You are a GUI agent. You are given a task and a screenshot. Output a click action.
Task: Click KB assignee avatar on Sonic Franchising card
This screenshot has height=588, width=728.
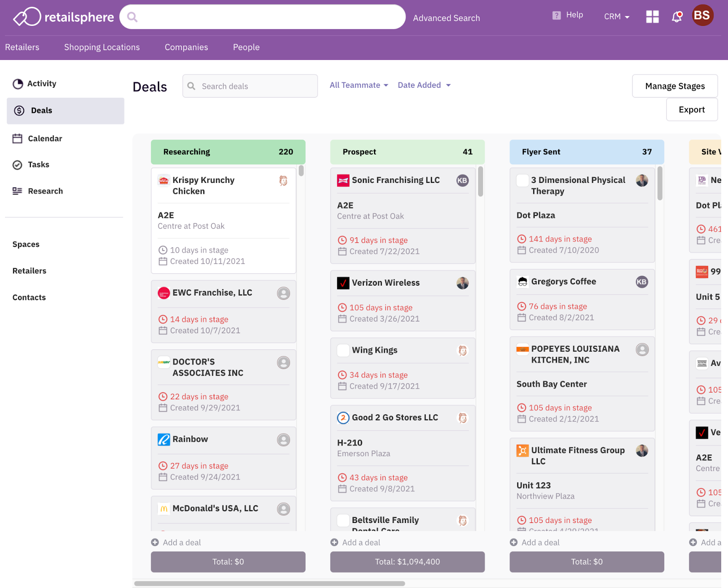coord(462,181)
